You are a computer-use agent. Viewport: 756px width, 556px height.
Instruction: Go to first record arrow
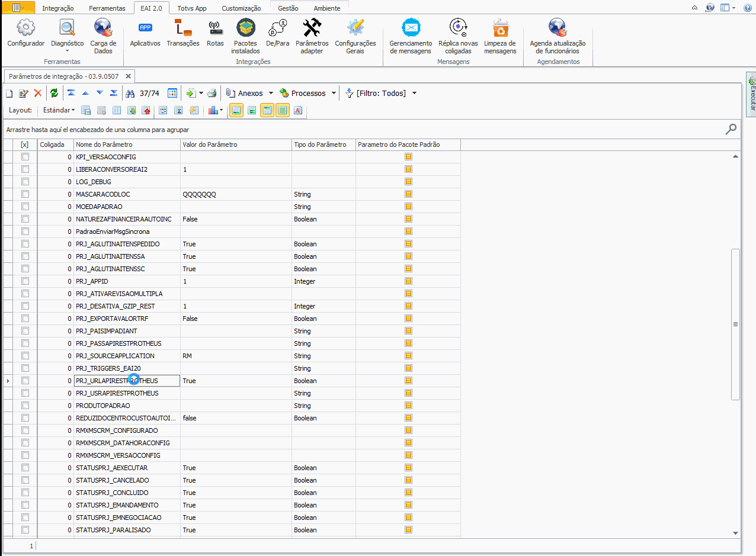tap(71, 93)
